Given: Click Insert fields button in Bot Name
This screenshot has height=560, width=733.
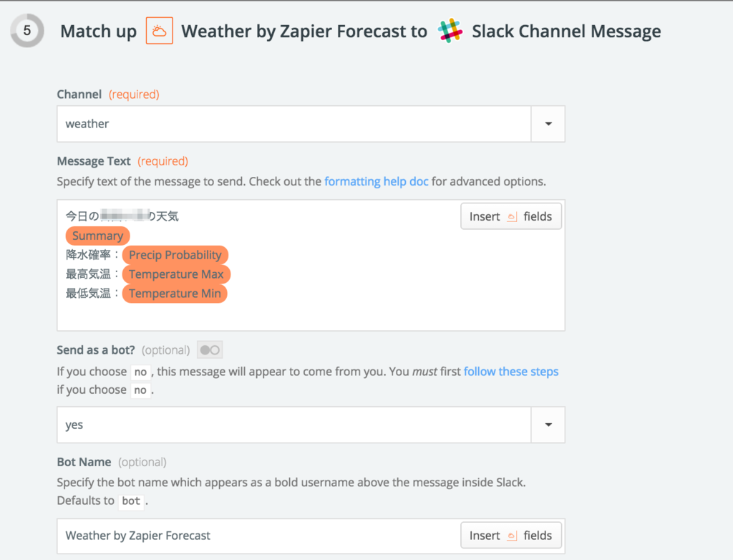Looking at the screenshot, I should coord(511,535).
